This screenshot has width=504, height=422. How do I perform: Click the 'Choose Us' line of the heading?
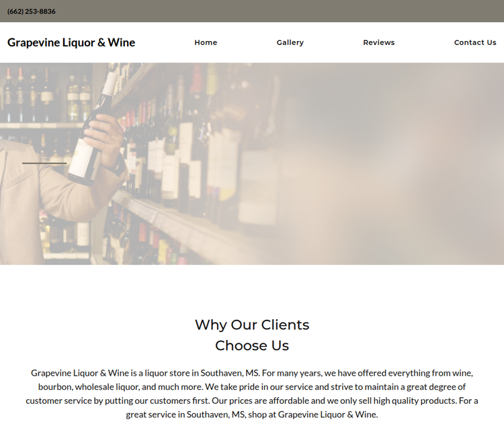click(252, 345)
